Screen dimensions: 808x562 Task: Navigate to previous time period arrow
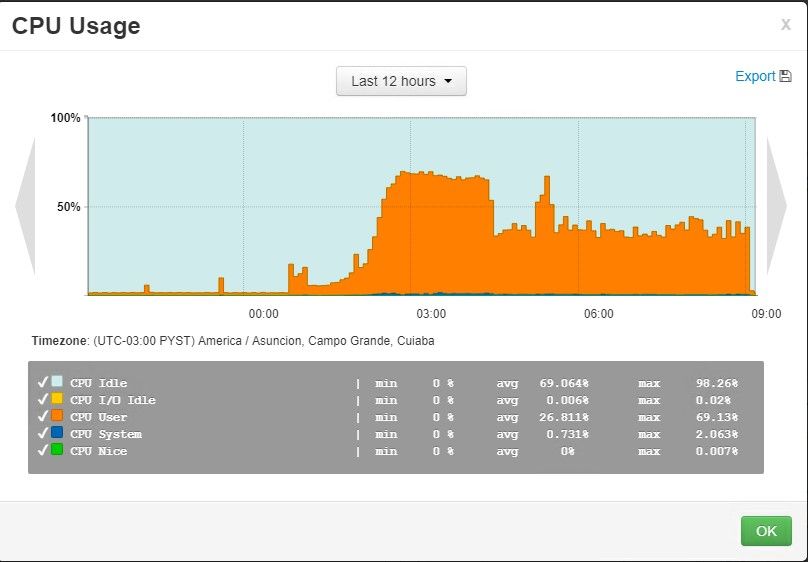coord(26,206)
